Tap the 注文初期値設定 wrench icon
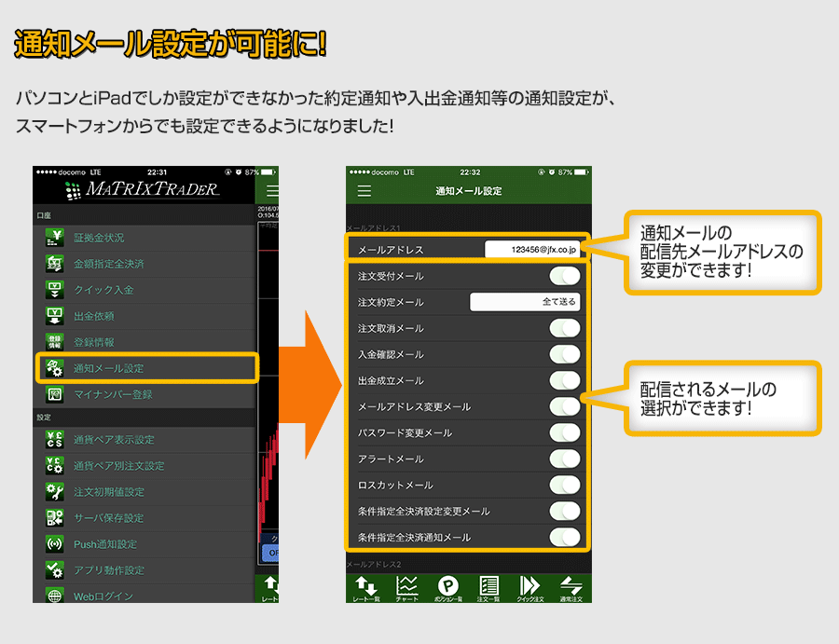The image size is (839, 644). [55, 492]
